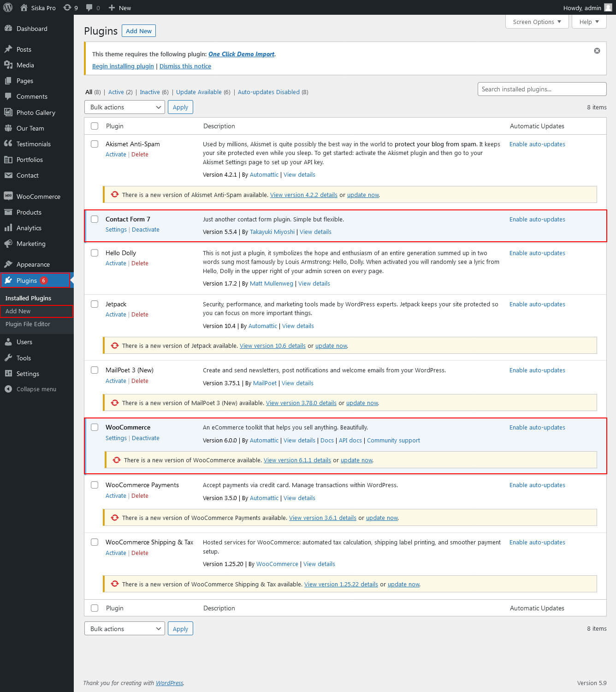616x692 pixels.
Task: Delete the Hello Dolly plugin
Action: point(140,263)
